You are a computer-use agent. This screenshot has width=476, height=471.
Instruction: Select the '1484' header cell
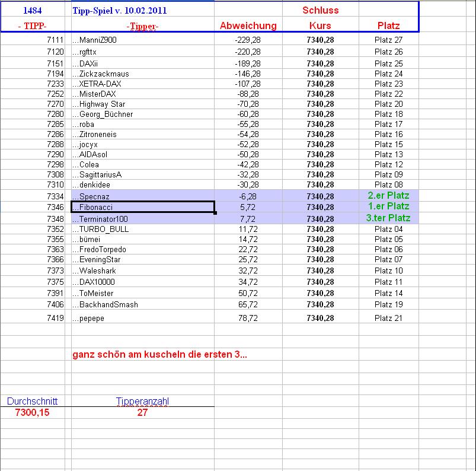coord(32,10)
